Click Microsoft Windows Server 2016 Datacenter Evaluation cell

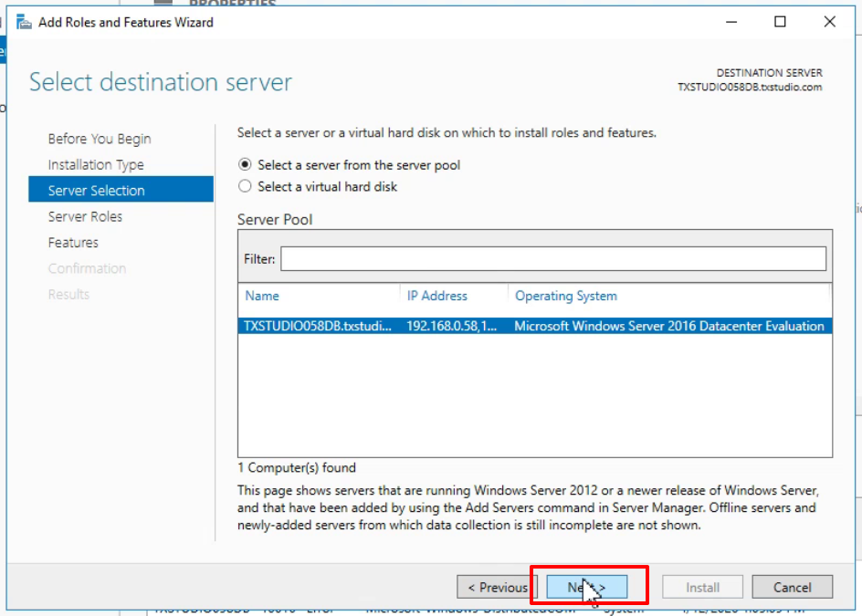click(x=669, y=326)
